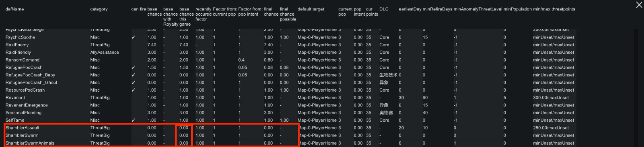
Task: Sort the table by DLC column
Action: (384, 9)
